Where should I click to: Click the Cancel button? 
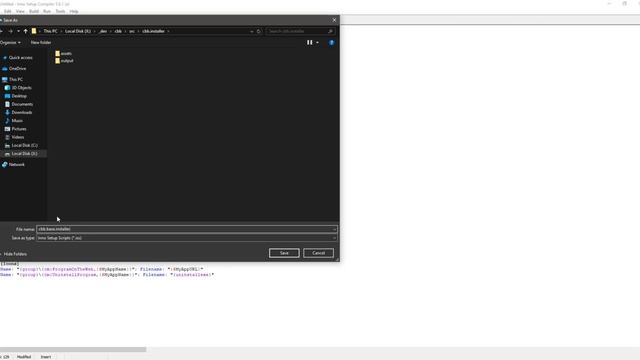click(x=318, y=253)
